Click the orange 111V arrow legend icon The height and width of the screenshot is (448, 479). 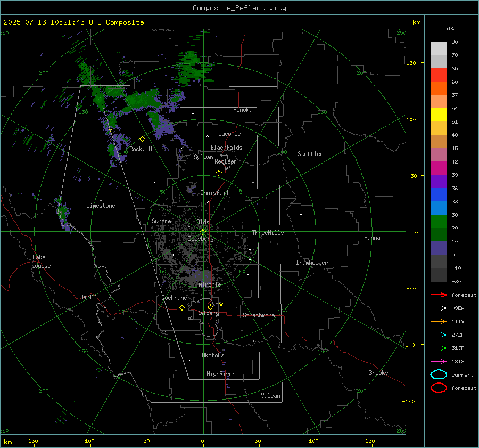[x=439, y=321]
